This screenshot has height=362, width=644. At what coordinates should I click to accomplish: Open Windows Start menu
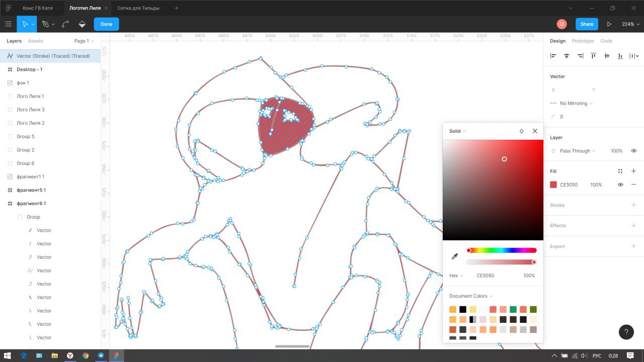[8, 355]
